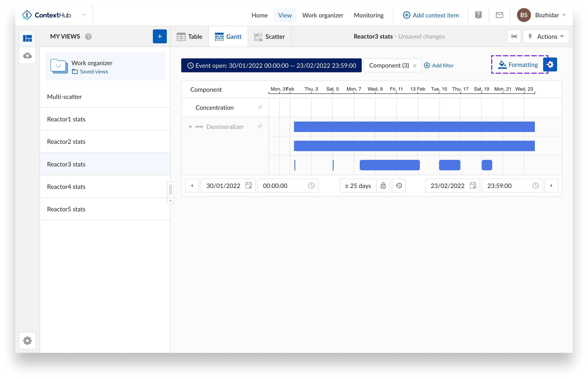Remove the Component (3) filter chip

(x=415, y=66)
